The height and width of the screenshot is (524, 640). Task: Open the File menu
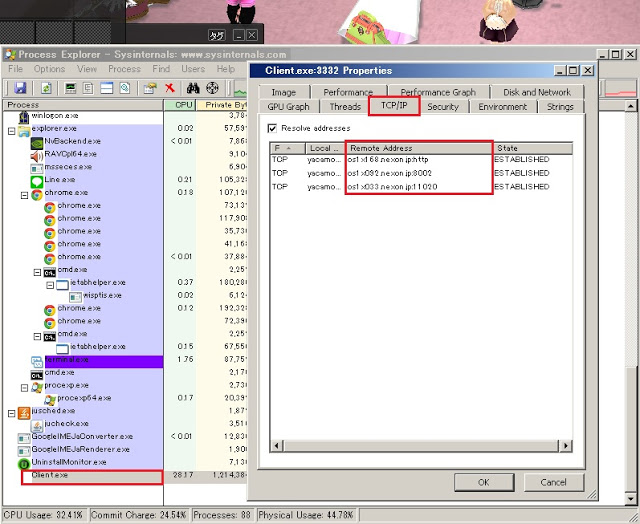coord(16,69)
